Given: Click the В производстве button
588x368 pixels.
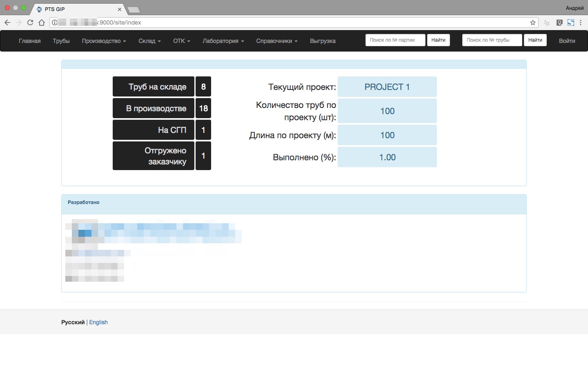Looking at the screenshot, I should [154, 108].
